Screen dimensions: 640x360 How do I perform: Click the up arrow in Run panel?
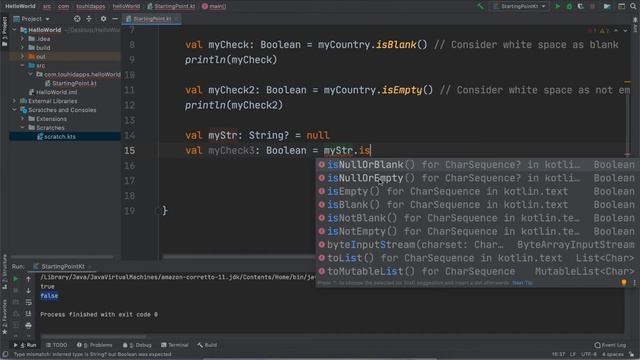point(28,280)
